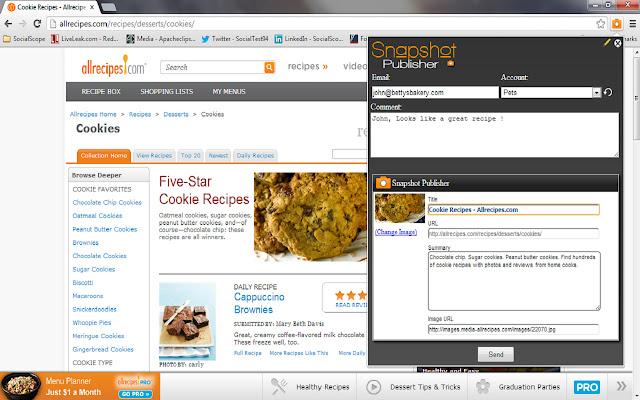This screenshot has height=400, width=640.
Task: Open the LinkedIn - SocialSco bookmark
Action: click(x=309, y=39)
